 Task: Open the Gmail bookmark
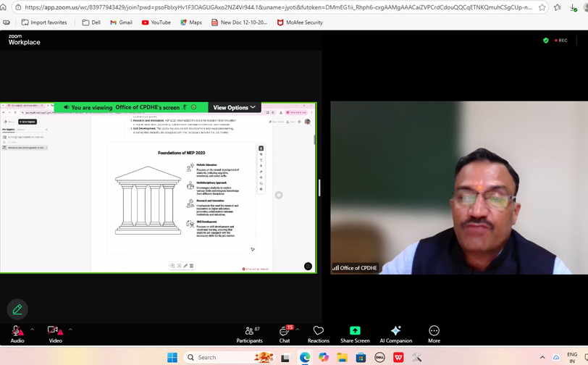coord(121,22)
